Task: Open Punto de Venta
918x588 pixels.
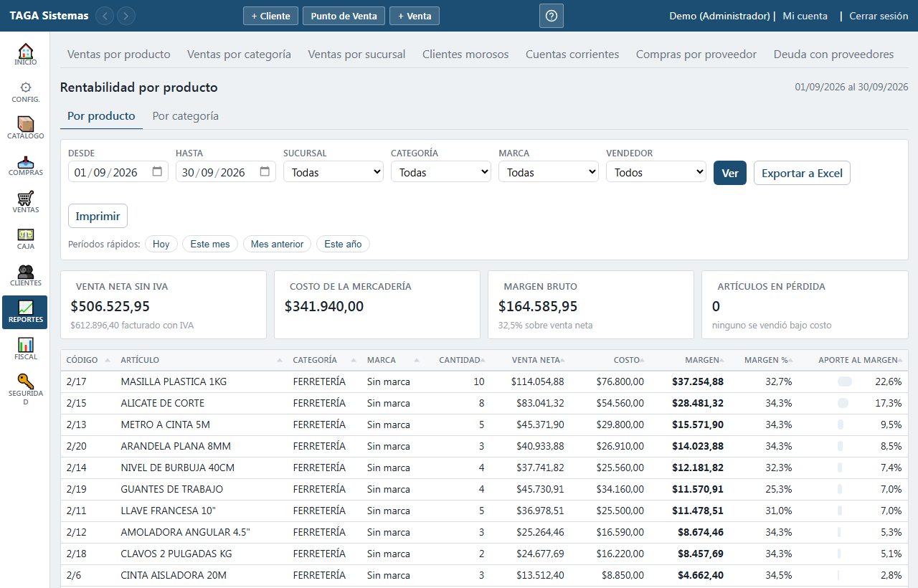Action: click(344, 16)
